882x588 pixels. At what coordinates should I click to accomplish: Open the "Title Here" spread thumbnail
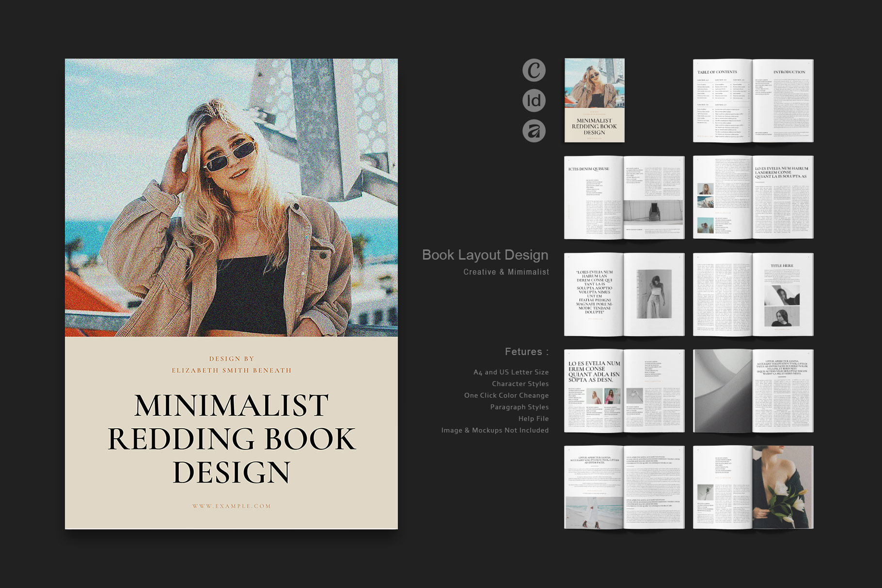pyautogui.click(x=753, y=294)
